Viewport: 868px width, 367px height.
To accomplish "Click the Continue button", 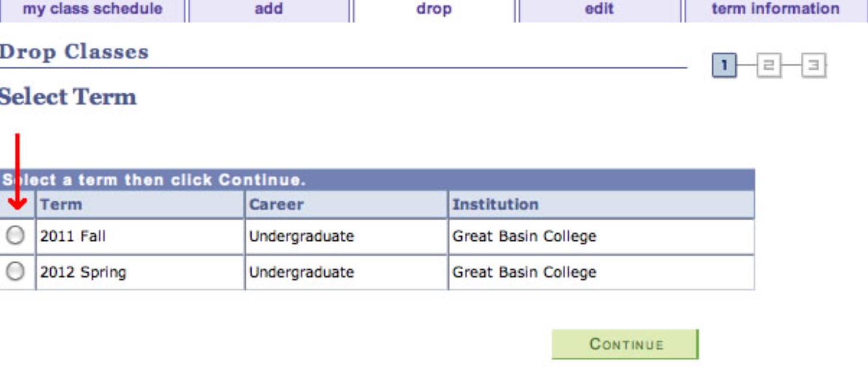I will (625, 344).
